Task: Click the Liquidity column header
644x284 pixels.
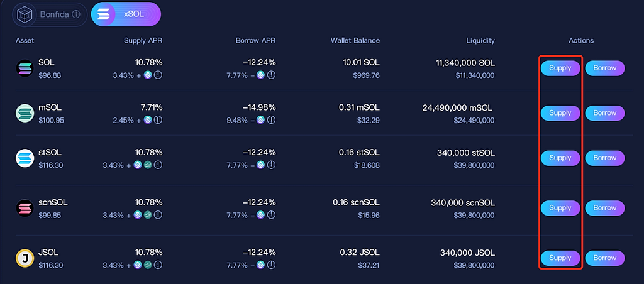Action: [480, 41]
